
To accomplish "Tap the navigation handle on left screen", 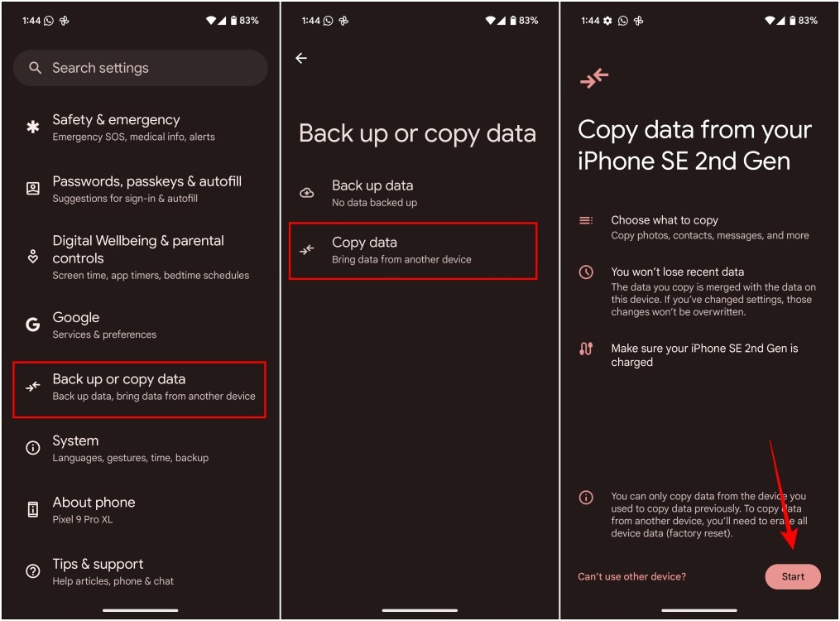I will [141, 610].
